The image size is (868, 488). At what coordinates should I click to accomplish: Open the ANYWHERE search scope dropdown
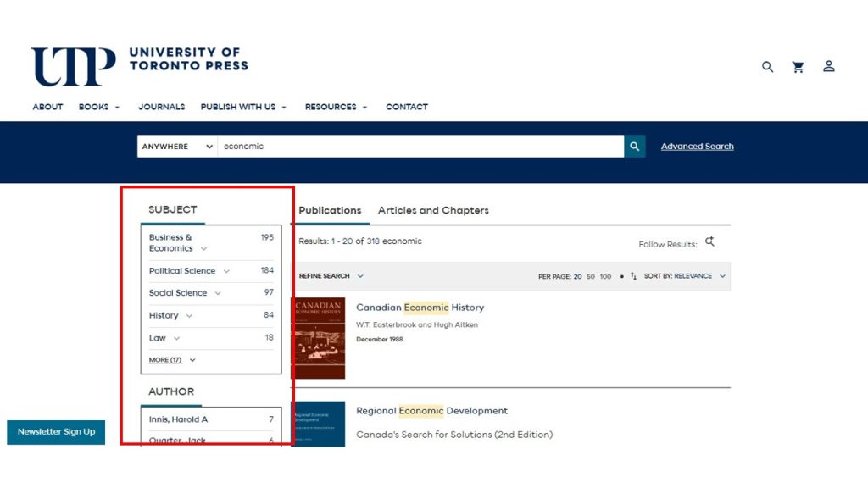(x=177, y=146)
